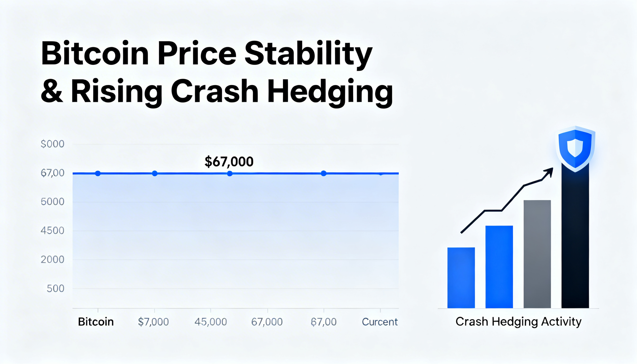
Task: Click the "5000" y-axis label
Action: click(x=52, y=202)
